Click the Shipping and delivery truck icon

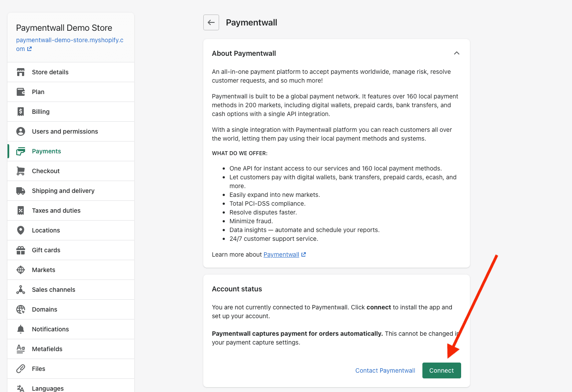point(21,191)
